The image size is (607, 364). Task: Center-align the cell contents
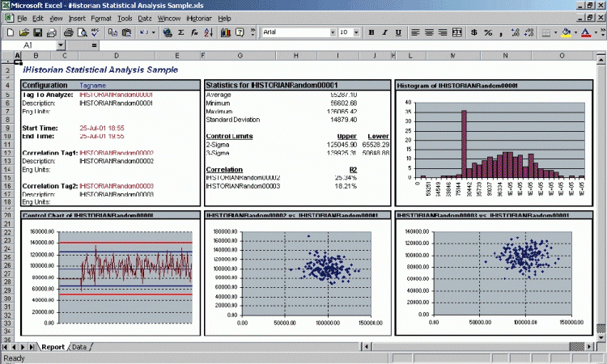(x=429, y=32)
